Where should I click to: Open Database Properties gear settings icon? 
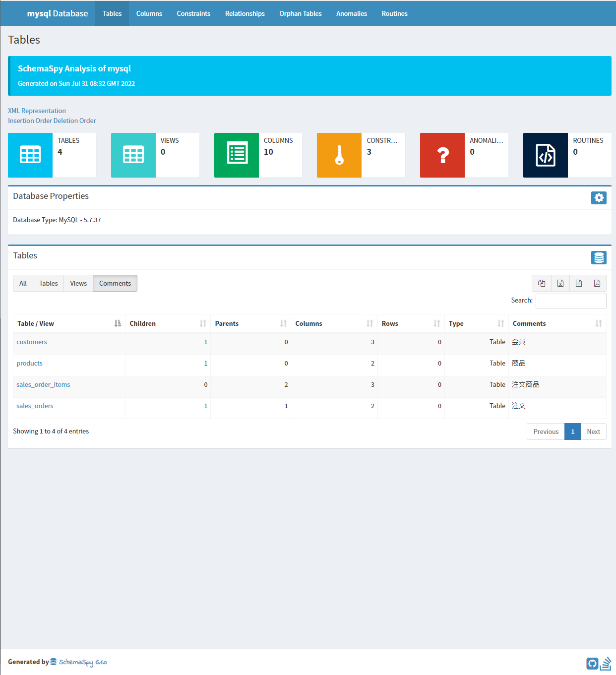coord(599,198)
